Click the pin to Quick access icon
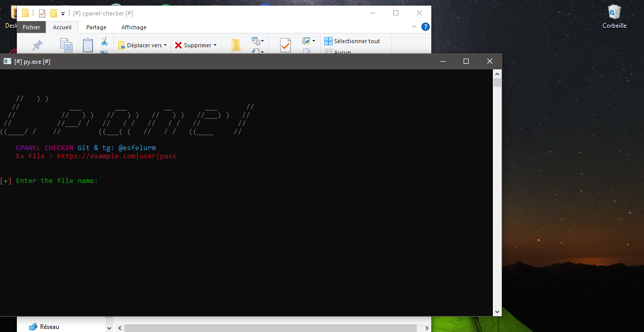 click(37, 45)
